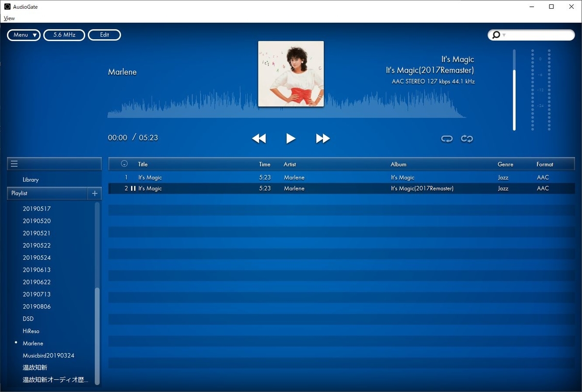Screen dimensions: 582x392
Task: Click the column options circle arrow icon
Action: (x=124, y=164)
